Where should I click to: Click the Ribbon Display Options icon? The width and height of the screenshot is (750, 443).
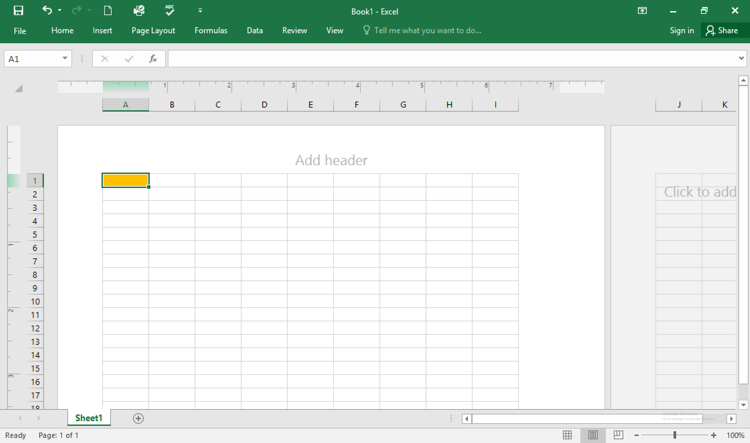[642, 11]
